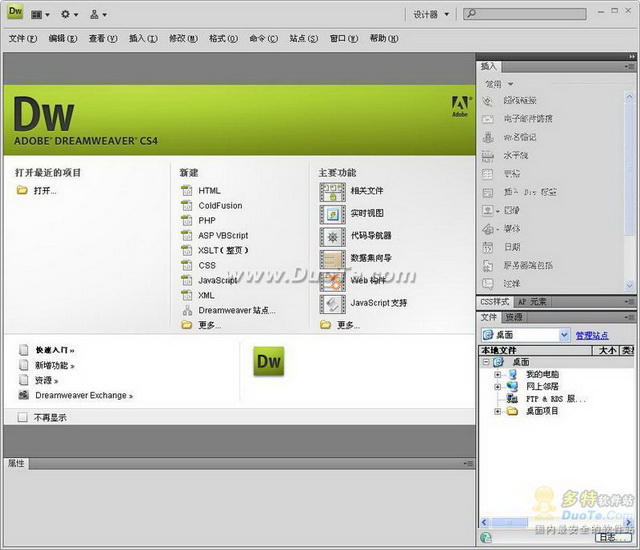Expand the 网上邻居 tree node

pos(498,386)
